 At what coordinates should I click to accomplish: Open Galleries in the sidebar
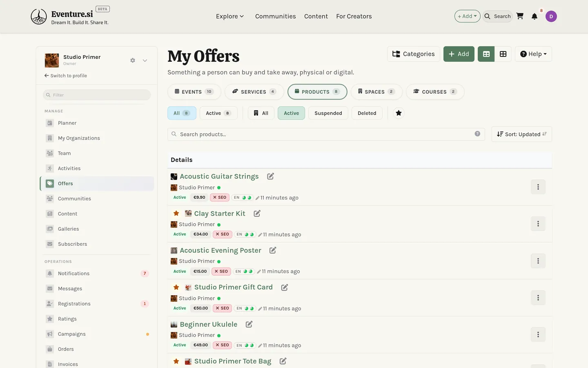point(97,229)
